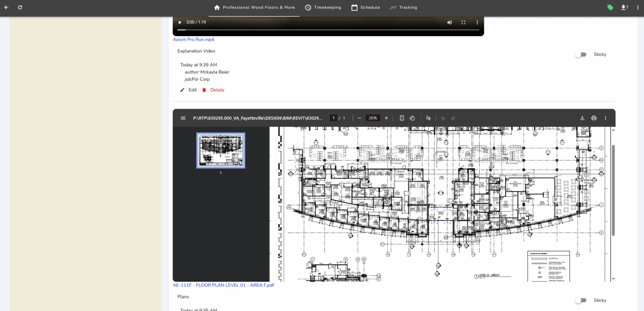The image size is (644, 311).
Task: Open the video player more options menu
Action: click(477, 23)
